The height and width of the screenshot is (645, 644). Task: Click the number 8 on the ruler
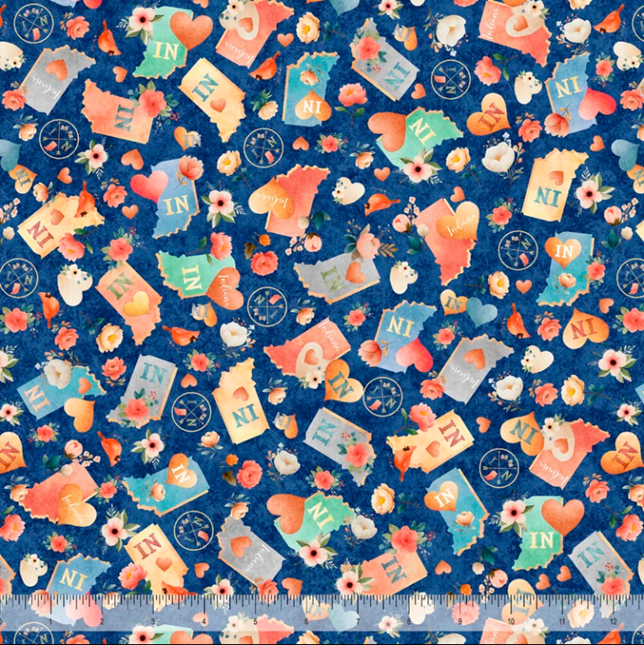coord(410,621)
